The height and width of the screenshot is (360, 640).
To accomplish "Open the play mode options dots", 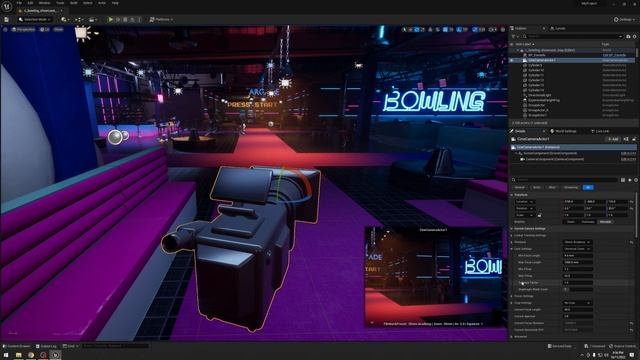I will click(139, 20).
